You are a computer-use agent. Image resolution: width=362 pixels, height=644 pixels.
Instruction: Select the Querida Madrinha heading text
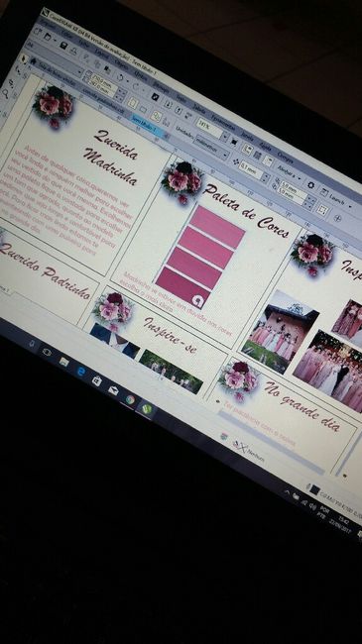[111, 157]
